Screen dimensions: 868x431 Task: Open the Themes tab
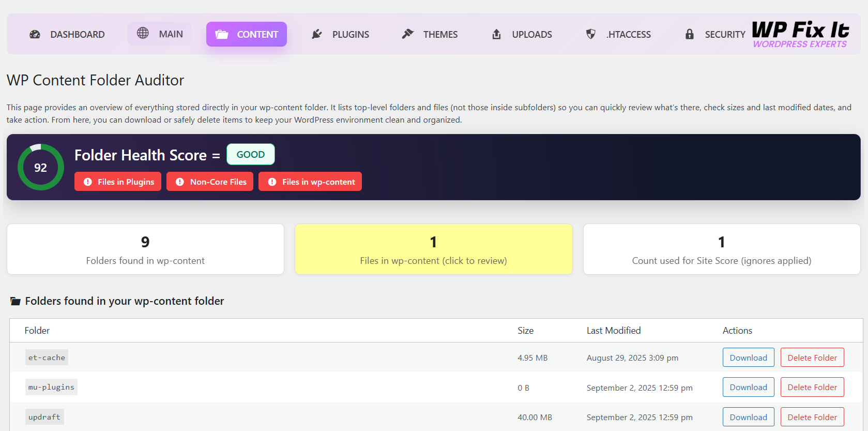430,34
